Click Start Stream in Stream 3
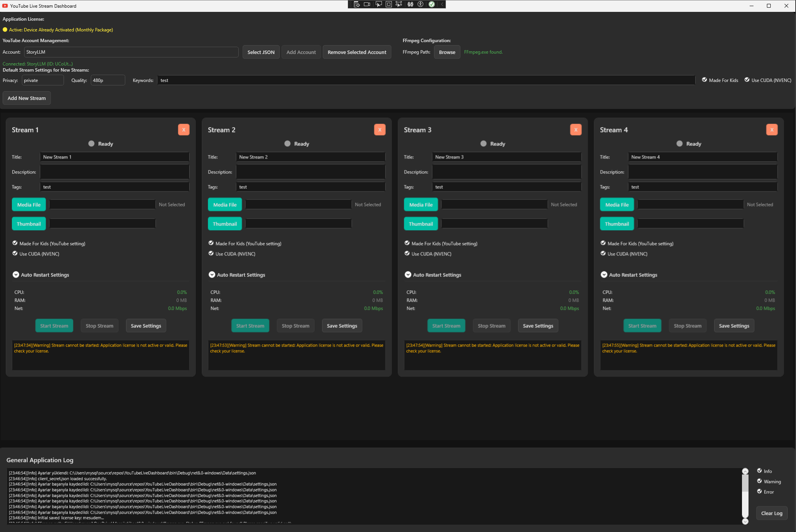796x532 pixels. pyautogui.click(x=446, y=326)
